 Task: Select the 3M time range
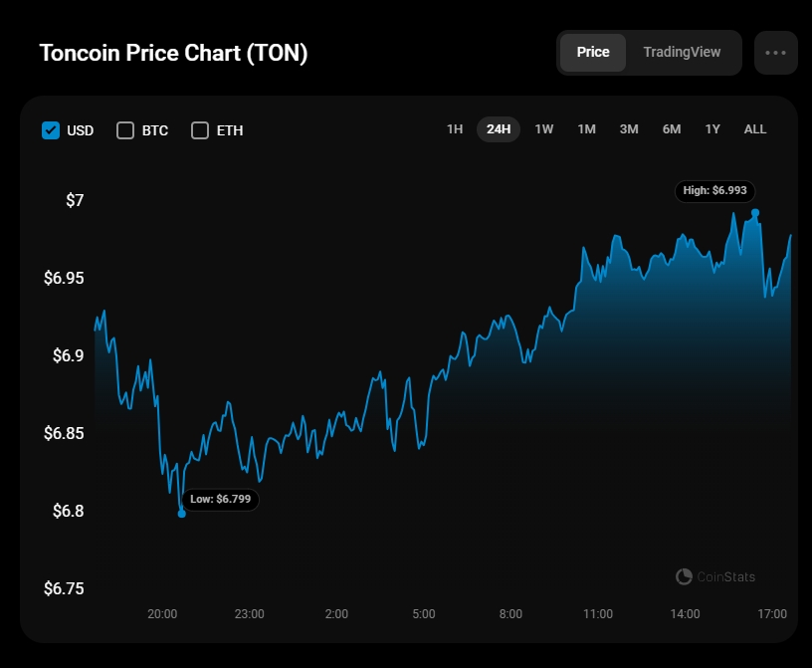(x=629, y=129)
